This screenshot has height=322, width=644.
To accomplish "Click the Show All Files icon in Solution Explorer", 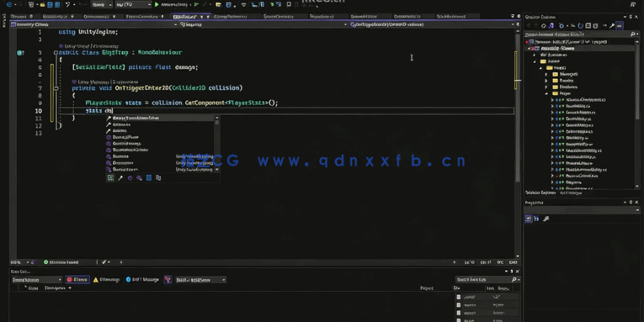I will click(x=595, y=26).
